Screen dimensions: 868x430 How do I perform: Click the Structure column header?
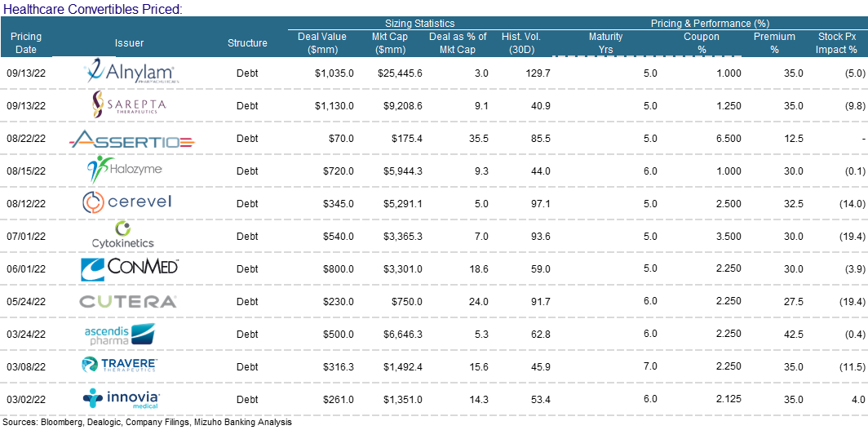tap(247, 43)
